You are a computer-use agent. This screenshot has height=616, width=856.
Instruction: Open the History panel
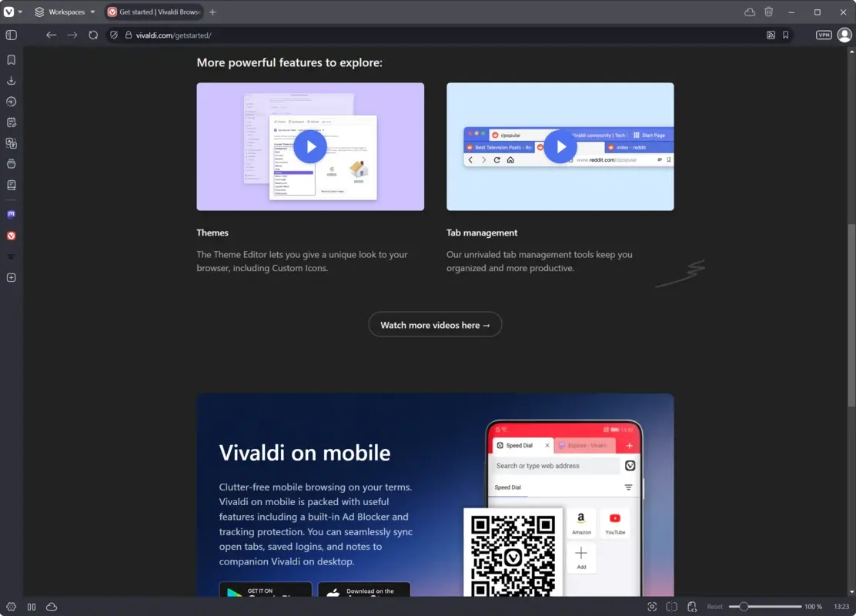click(11, 101)
